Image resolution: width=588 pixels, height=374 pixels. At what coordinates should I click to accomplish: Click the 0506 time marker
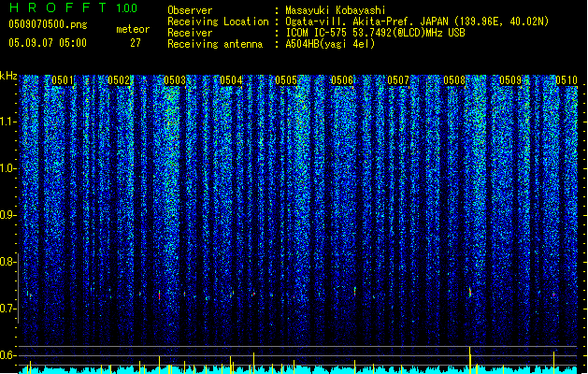342,80
